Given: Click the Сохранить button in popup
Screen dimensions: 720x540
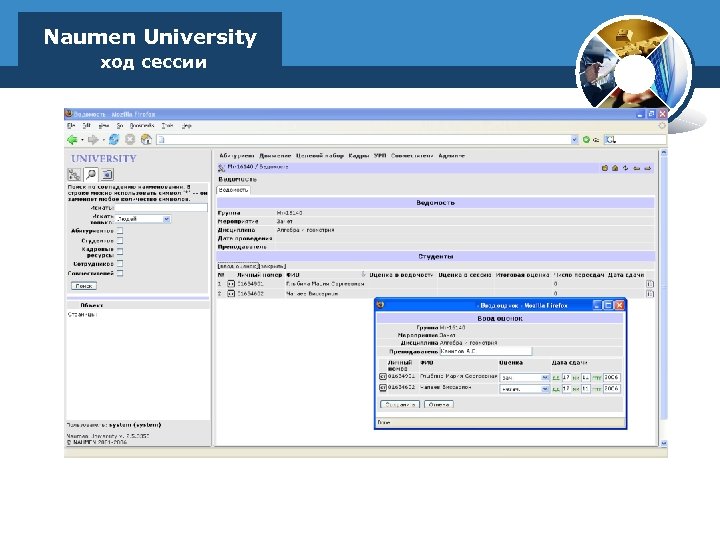Looking at the screenshot, I should pos(400,405).
